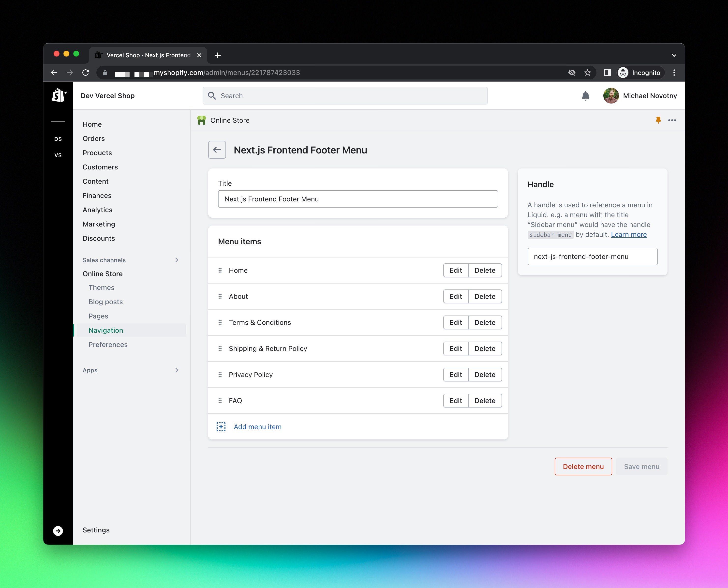The image size is (728, 588).
Task: Click Michael Novotny's profile avatar
Action: (611, 96)
